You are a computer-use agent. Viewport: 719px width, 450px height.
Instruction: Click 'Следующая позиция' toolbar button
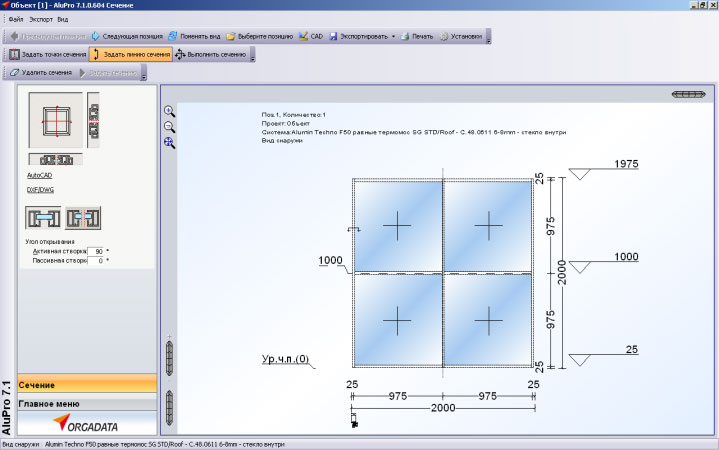126,37
